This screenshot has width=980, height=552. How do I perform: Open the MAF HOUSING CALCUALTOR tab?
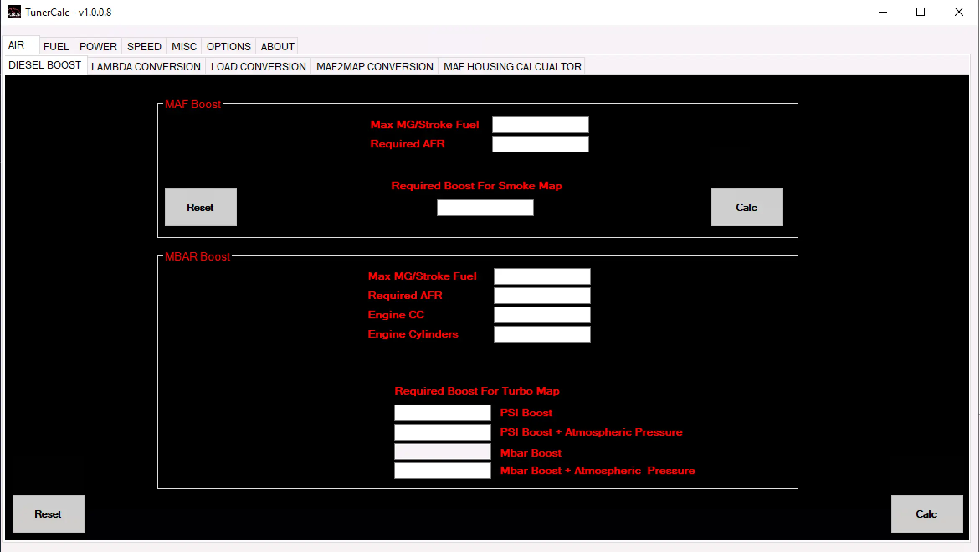coord(512,66)
